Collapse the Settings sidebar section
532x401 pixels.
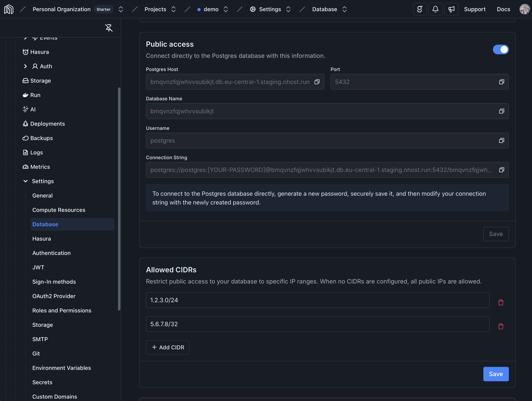click(26, 181)
